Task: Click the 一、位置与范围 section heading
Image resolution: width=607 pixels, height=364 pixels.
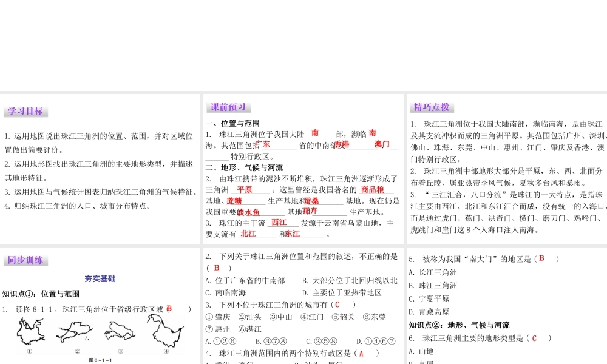Action: click(232, 123)
